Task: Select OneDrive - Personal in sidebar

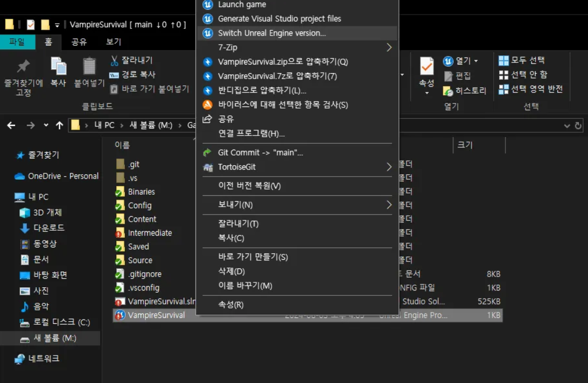Action: (x=56, y=176)
